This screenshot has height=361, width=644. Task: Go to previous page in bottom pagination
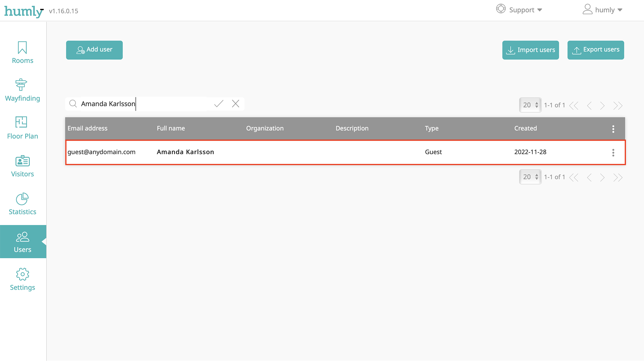coord(589,177)
